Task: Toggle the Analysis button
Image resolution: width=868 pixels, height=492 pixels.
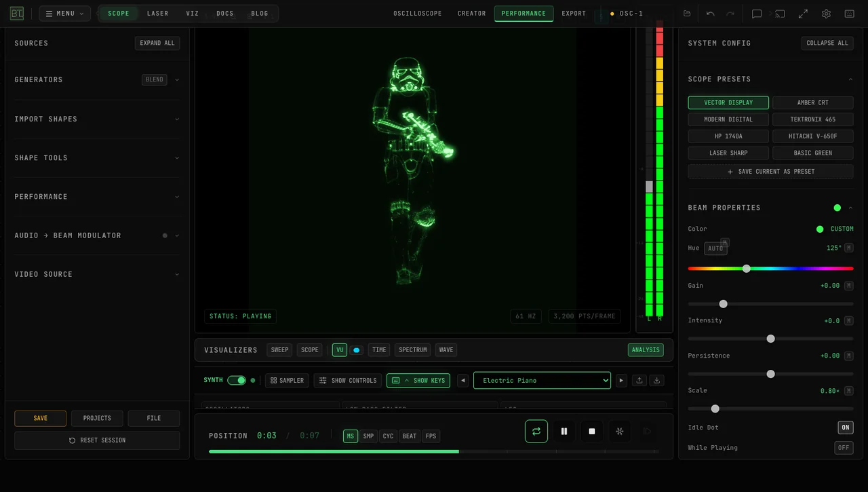Action: pos(646,350)
